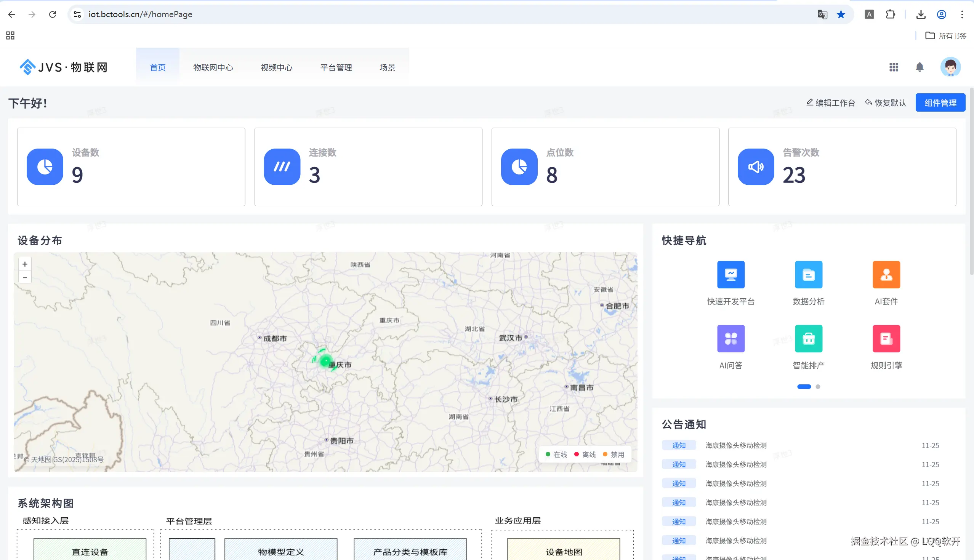Switch to second page of 快捷导航

[x=818, y=387]
